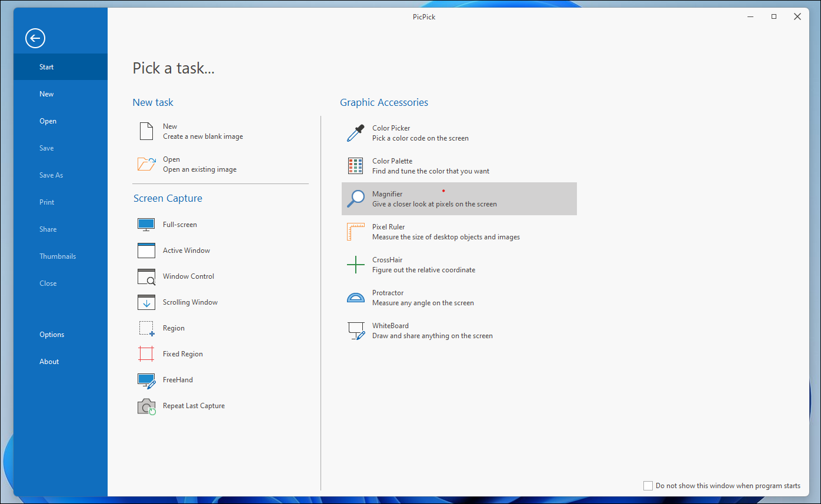This screenshot has height=504, width=821.
Task: Choose the Window Control capture option
Action: (x=188, y=276)
